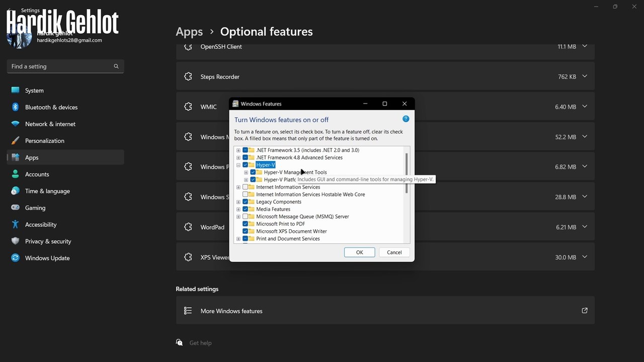Click the external link icon on More Windows features

(x=585, y=311)
